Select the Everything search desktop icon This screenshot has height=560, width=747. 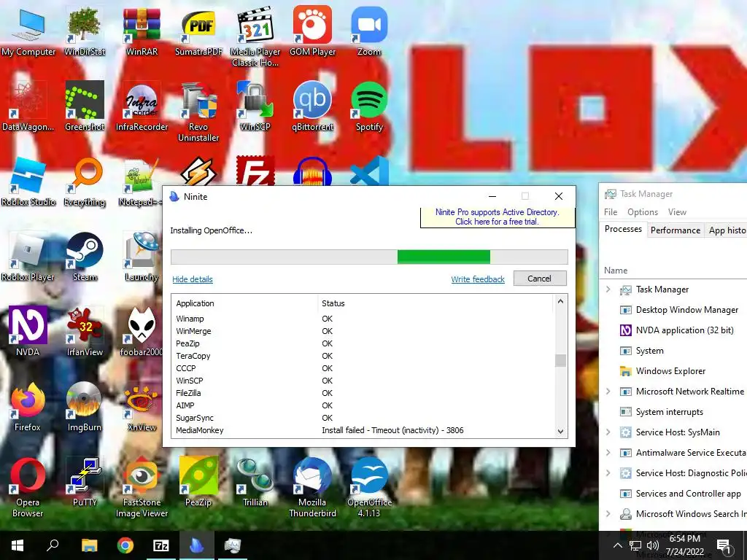[x=85, y=182]
